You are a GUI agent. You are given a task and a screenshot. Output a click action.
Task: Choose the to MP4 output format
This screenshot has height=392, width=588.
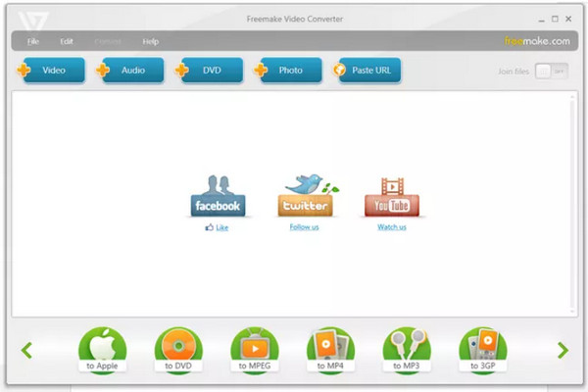coord(330,351)
